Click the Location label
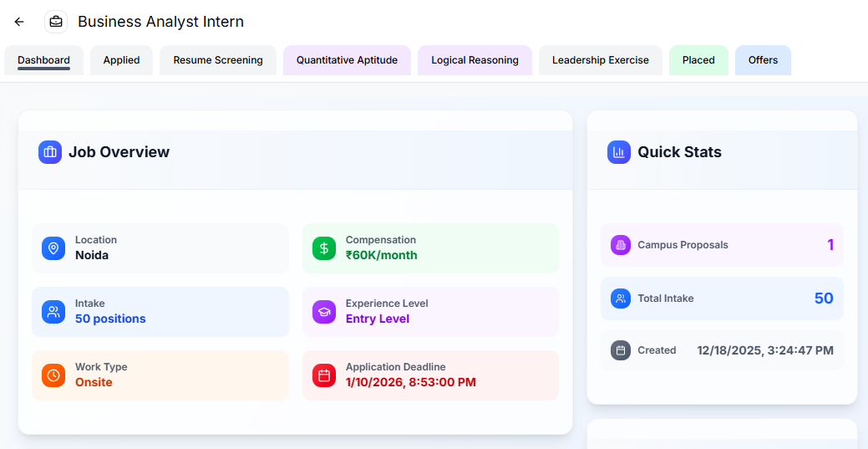868x449 pixels. point(96,240)
